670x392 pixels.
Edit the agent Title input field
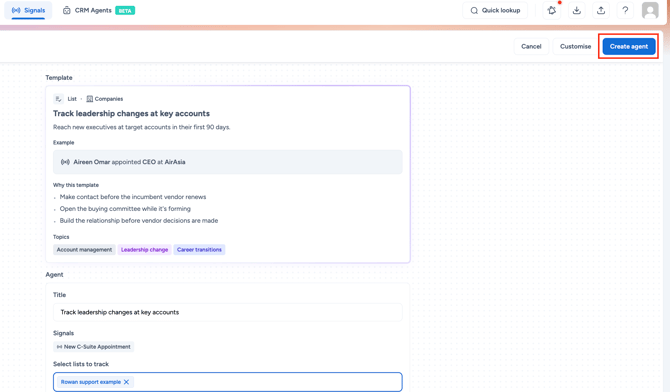tap(228, 312)
